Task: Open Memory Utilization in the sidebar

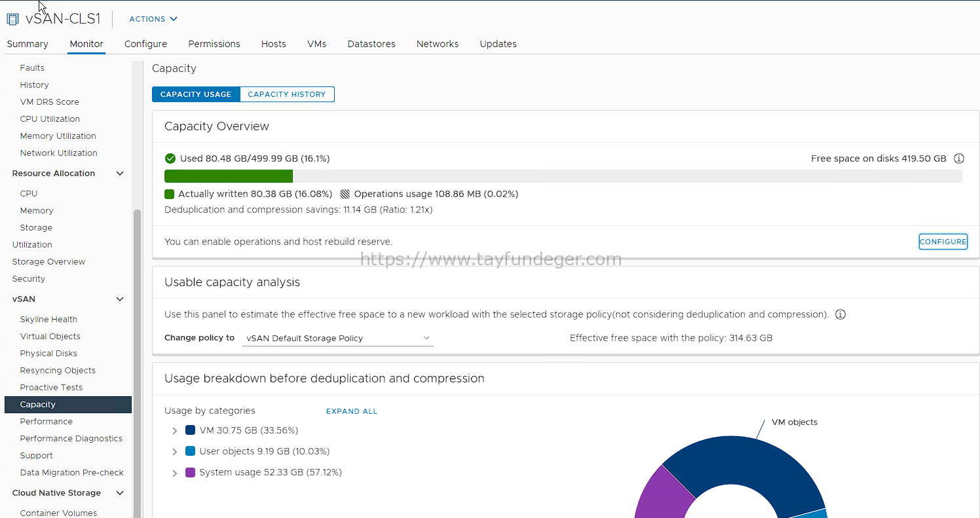Action: pyautogui.click(x=58, y=136)
